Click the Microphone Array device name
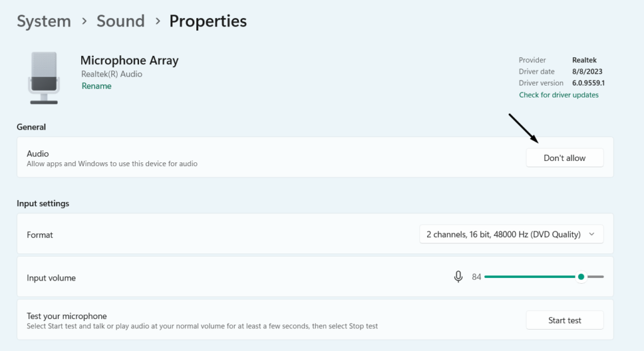Image resolution: width=644 pixels, height=351 pixels. tap(129, 60)
